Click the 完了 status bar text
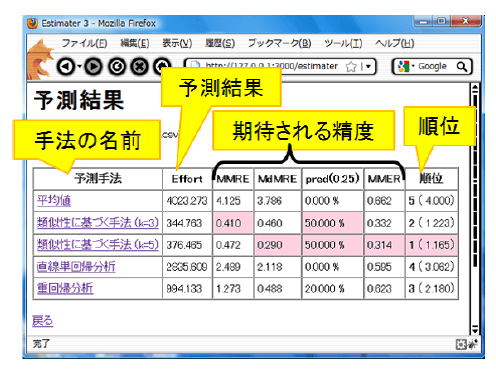Screen dimensions: 496x374 [x=41, y=344]
